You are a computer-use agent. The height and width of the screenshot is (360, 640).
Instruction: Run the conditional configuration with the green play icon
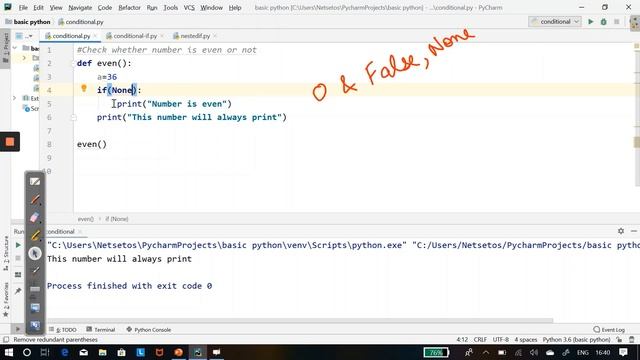tap(591, 22)
